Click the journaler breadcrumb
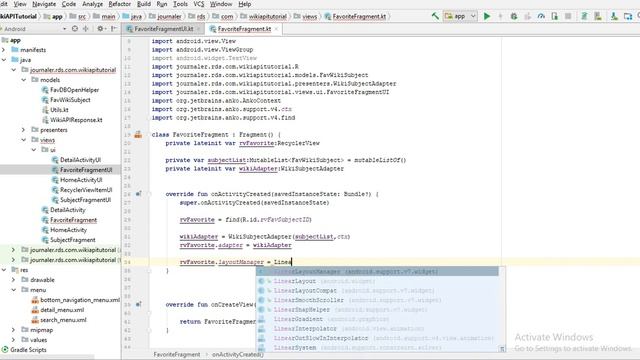 coord(169,16)
